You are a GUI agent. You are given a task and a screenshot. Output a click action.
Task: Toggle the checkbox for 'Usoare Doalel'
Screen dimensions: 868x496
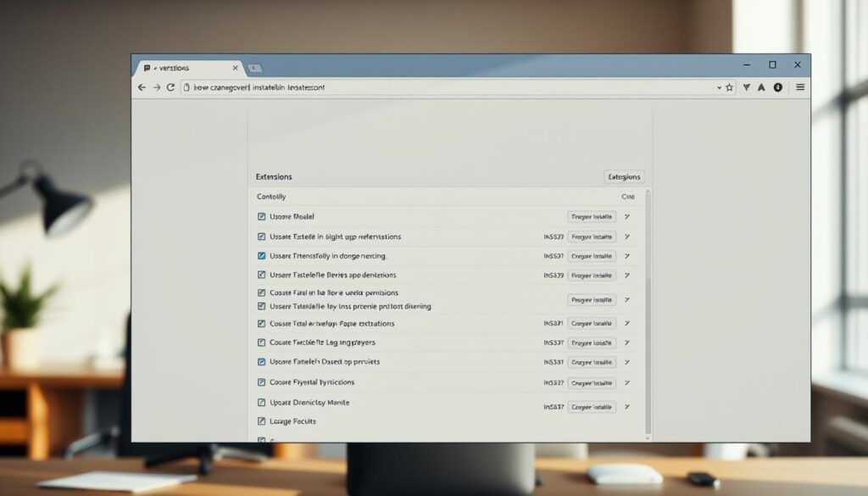(261, 217)
